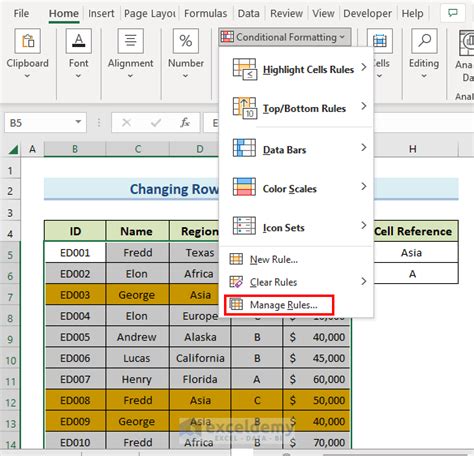
Task: Switch to the Page Layout tab
Action: 150,14
